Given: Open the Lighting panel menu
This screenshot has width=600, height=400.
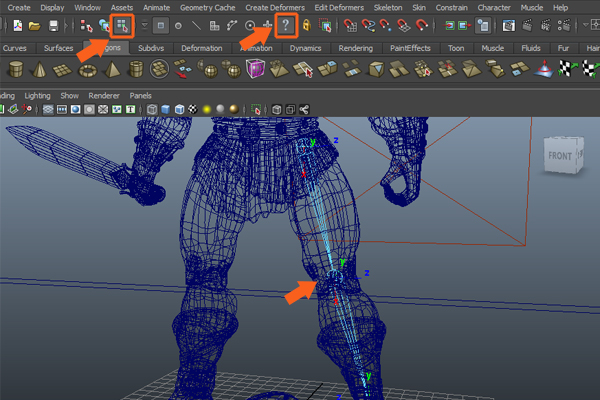Looking at the screenshot, I should click(x=38, y=96).
